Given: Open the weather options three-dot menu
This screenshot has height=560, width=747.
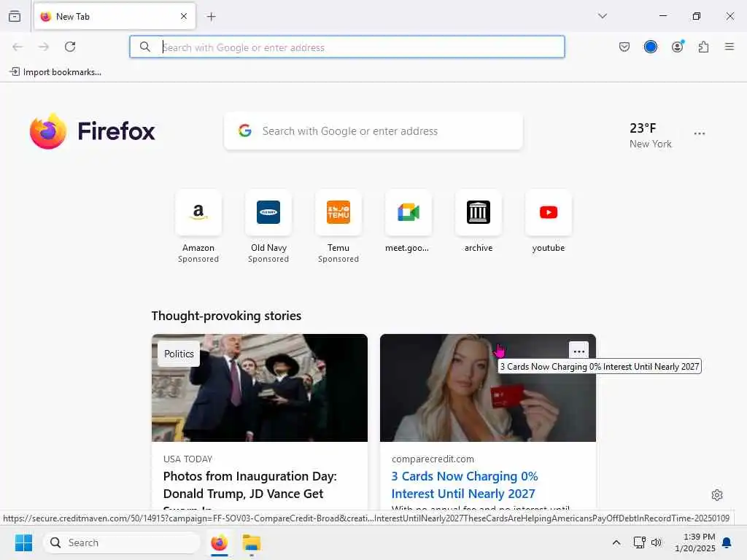Looking at the screenshot, I should click(x=700, y=134).
